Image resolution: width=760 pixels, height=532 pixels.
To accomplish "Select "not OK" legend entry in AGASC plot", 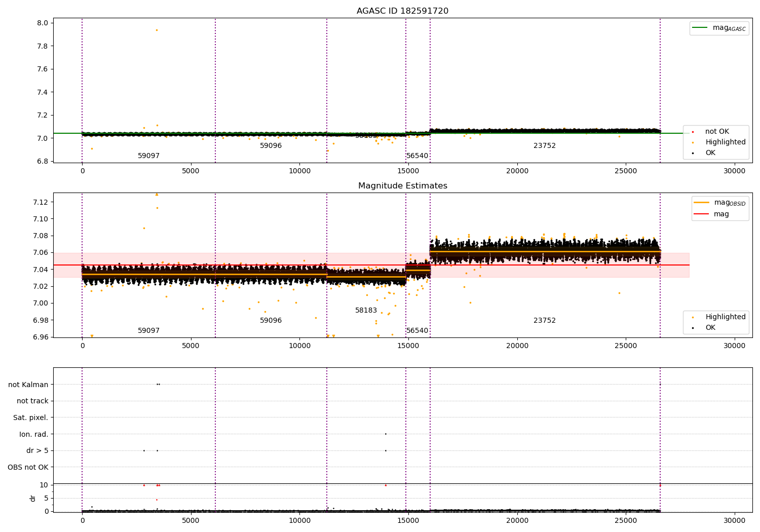I will pos(717,132).
